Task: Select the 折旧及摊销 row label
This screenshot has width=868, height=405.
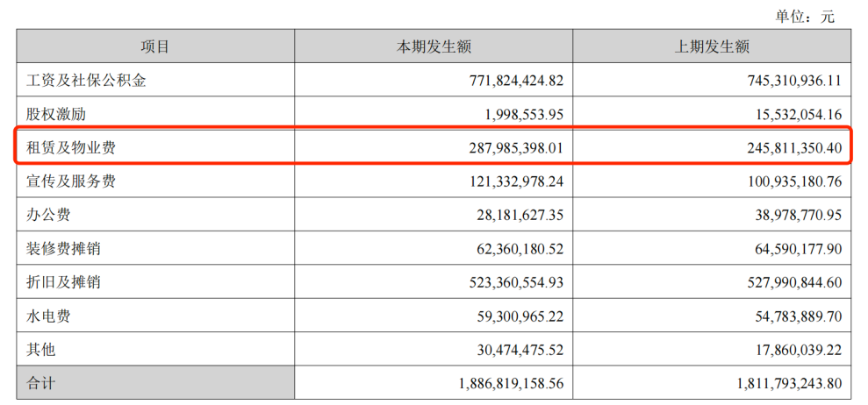Action: [x=63, y=282]
